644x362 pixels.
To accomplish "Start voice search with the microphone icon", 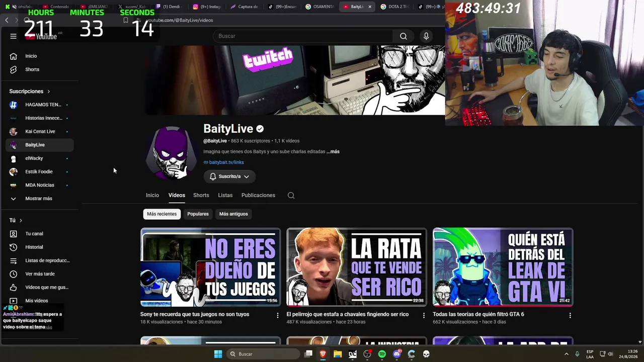I will click(x=426, y=36).
